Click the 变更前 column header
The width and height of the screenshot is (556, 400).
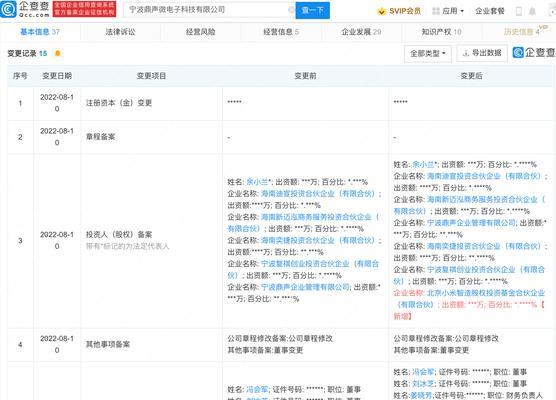[x=305, y=76]
